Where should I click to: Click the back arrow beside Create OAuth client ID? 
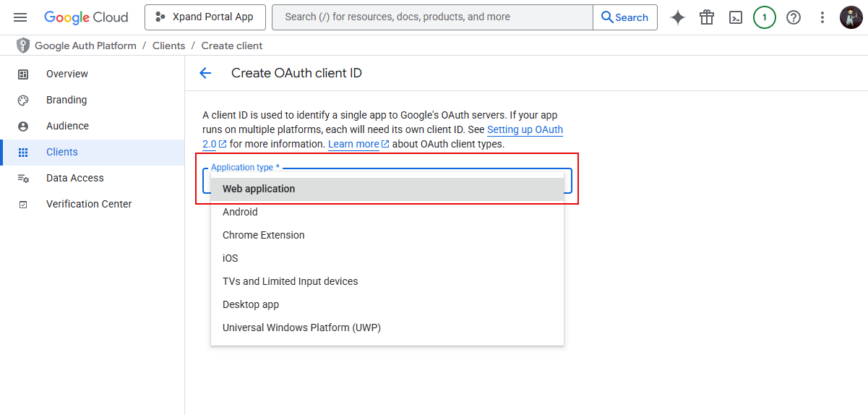205,73
